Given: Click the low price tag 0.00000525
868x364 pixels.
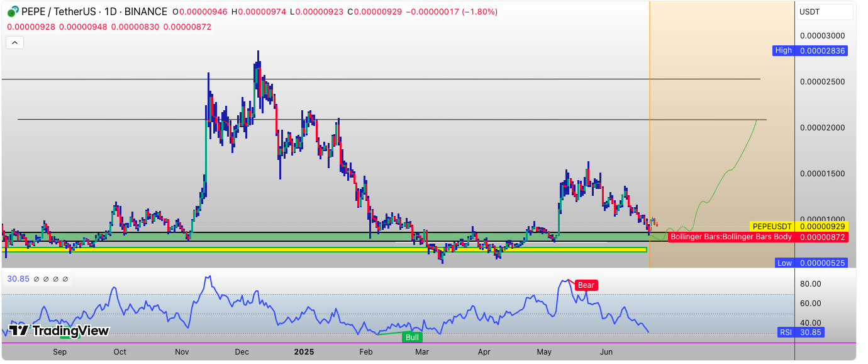Looking at the screenshot, I should click(823, 263).
